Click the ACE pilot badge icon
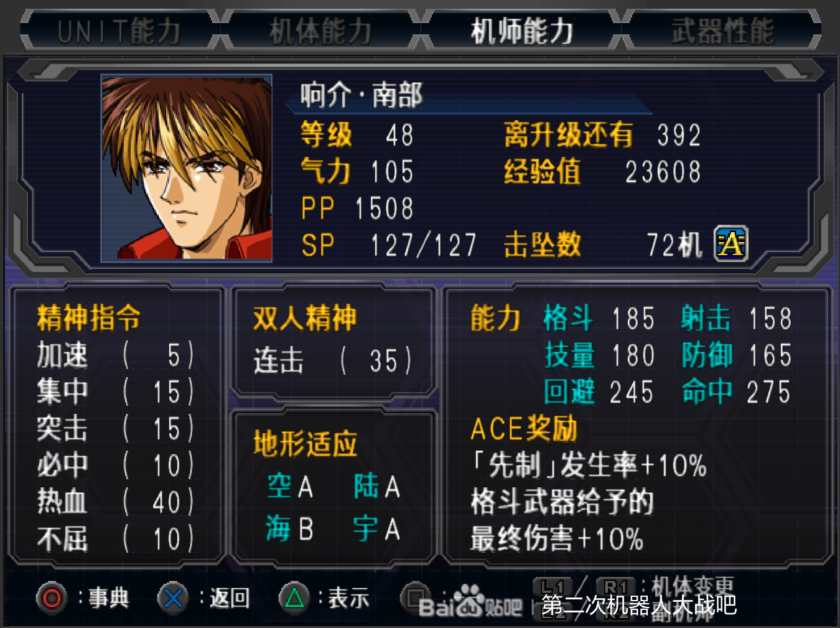The width and height of the screenshot is (840, 628). pyautogui.click(x=730, y=243)
